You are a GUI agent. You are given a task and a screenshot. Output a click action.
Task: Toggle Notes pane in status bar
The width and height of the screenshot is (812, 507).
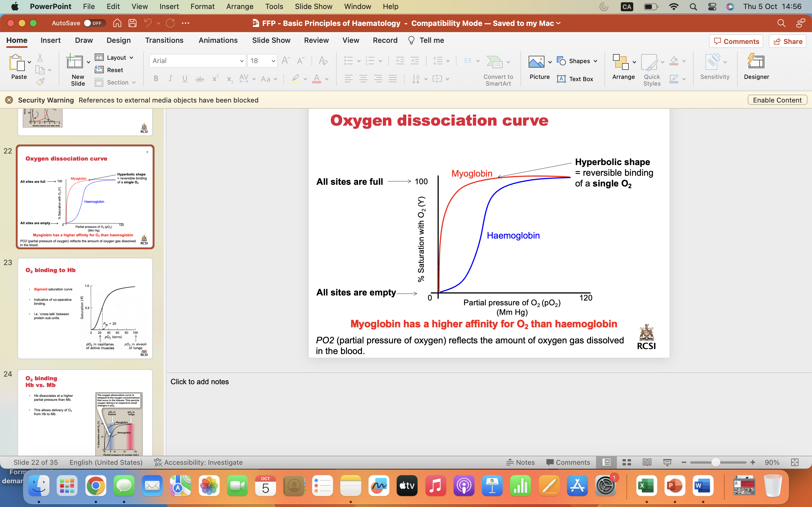click(520, 462)
